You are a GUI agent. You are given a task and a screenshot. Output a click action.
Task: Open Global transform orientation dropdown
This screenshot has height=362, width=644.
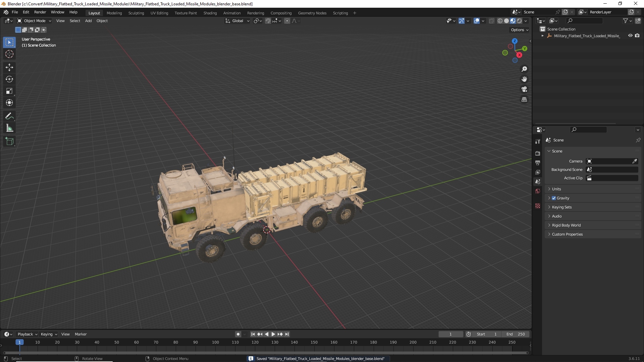237,21
